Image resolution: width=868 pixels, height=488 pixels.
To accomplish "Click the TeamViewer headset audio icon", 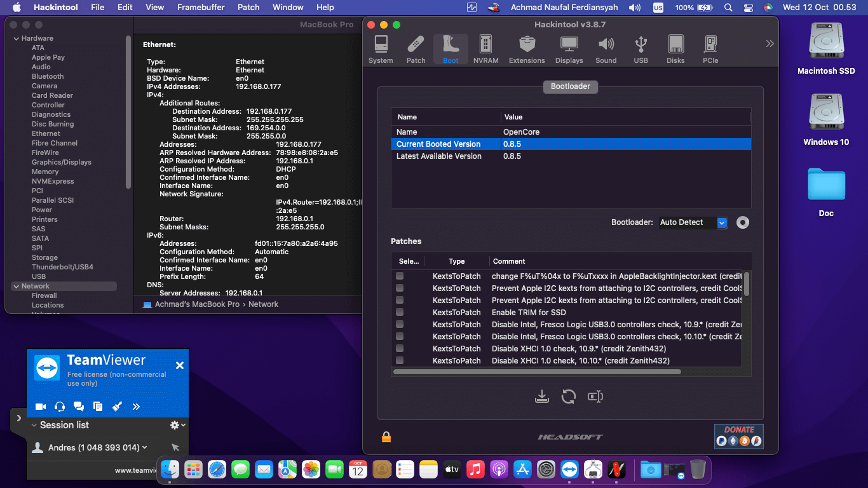I will [60, 407].
